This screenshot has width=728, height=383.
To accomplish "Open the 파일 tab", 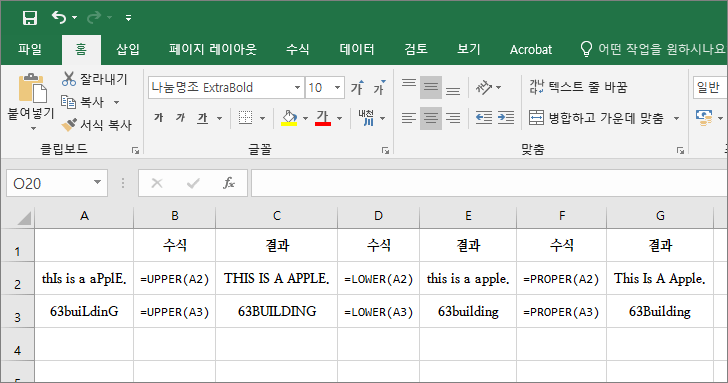I will pos(30,49).
